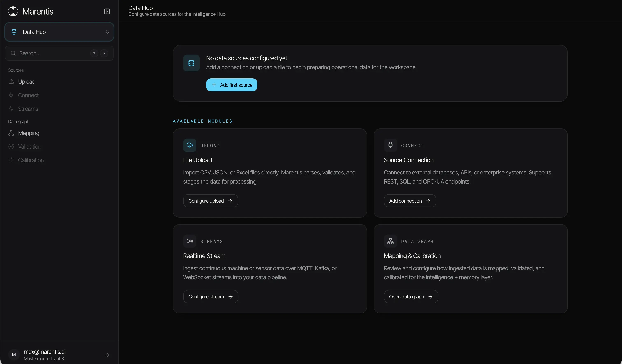The height and width of the screenshot is (364, 622).
Task: Click the Mustermann · Plant 3 text
Action: 44,359
